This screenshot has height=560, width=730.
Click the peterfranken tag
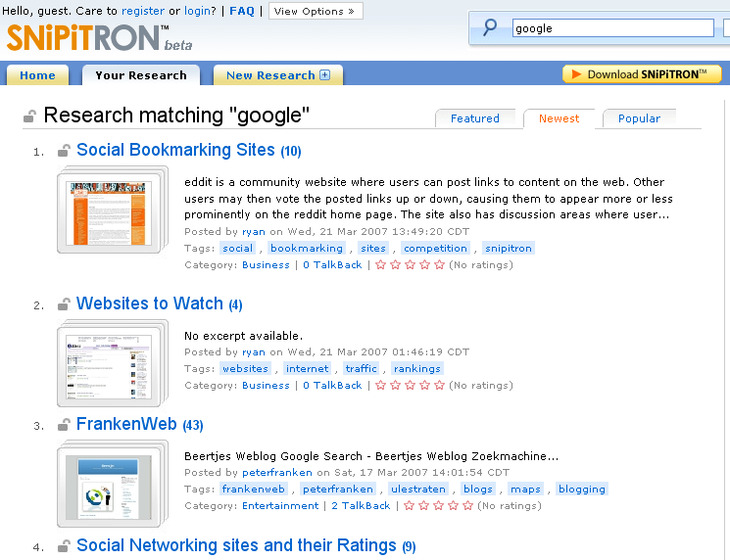pyautogui.click(x=338, y=489)
